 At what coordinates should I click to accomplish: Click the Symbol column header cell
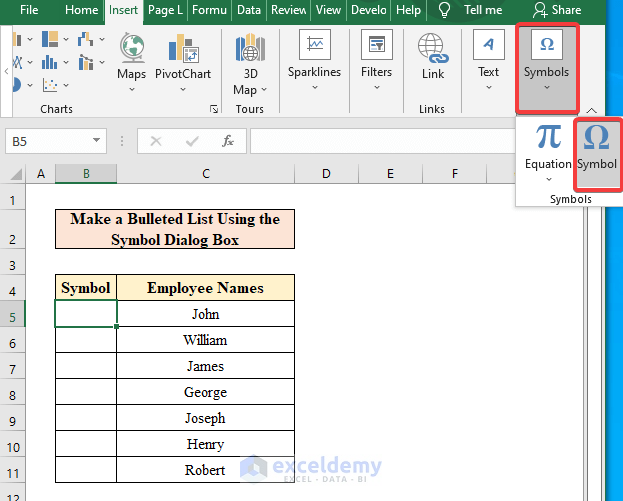[x=86, y=288]
